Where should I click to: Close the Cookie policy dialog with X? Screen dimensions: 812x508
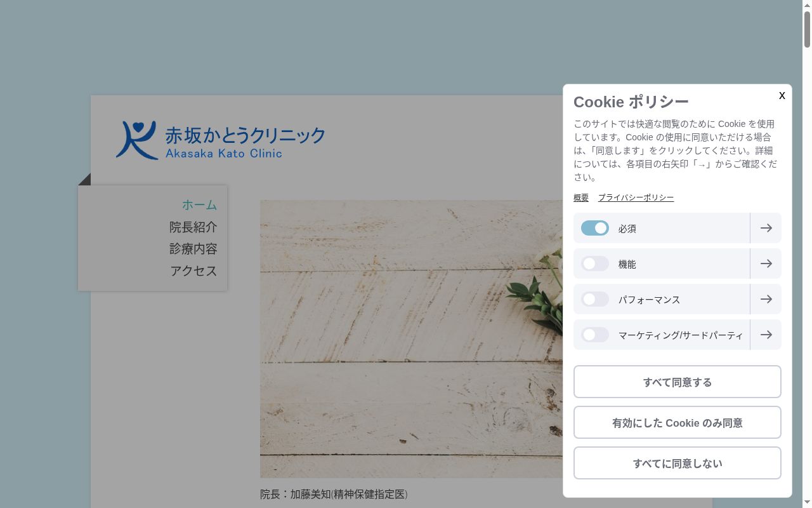(x=782, y=95)
